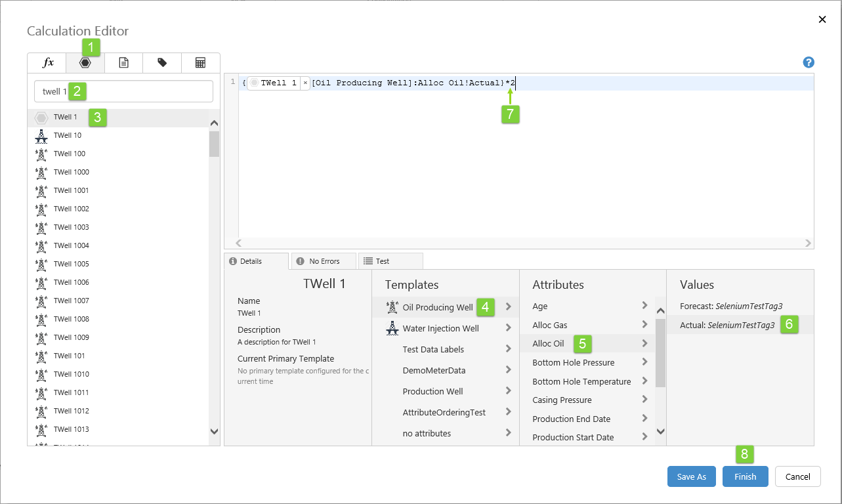
Task: Select Actual: SeleniumTestTag3 value
Action: tap(727, 325)
